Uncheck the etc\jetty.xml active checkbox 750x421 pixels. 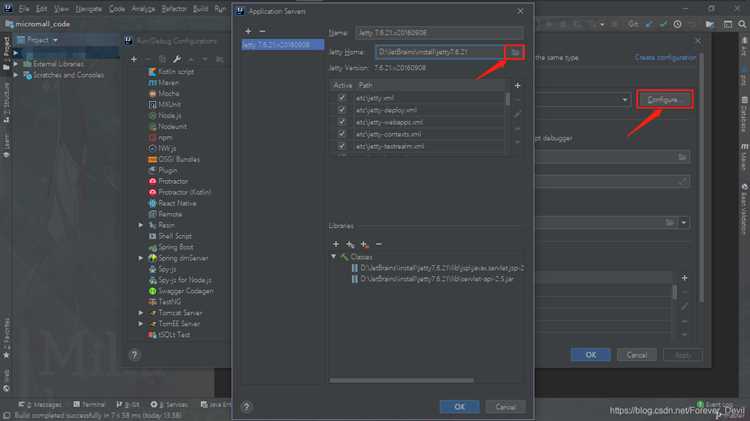point(342,98)
